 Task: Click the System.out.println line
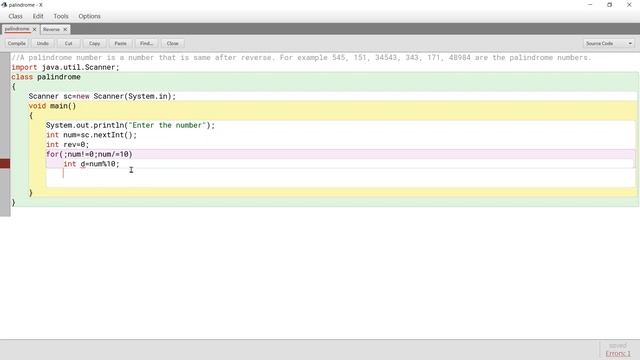pyautogui.click(x=130, y=125)
